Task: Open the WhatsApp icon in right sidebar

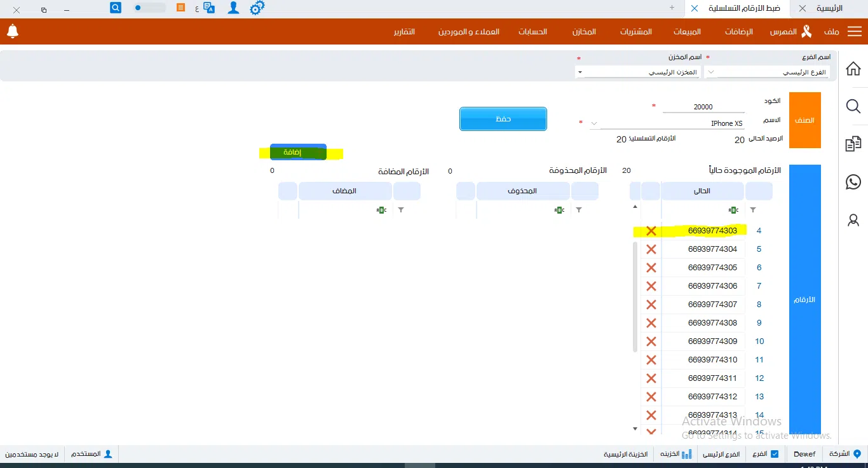Action: tap(853, 182)
